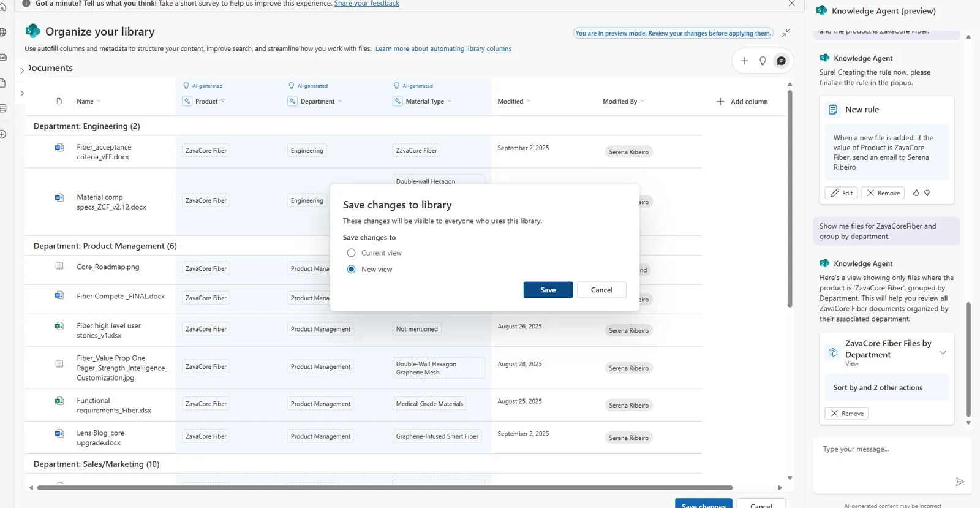Open the Product column filter menu
Screen dimensions: 980x508
tap(223, 101)
